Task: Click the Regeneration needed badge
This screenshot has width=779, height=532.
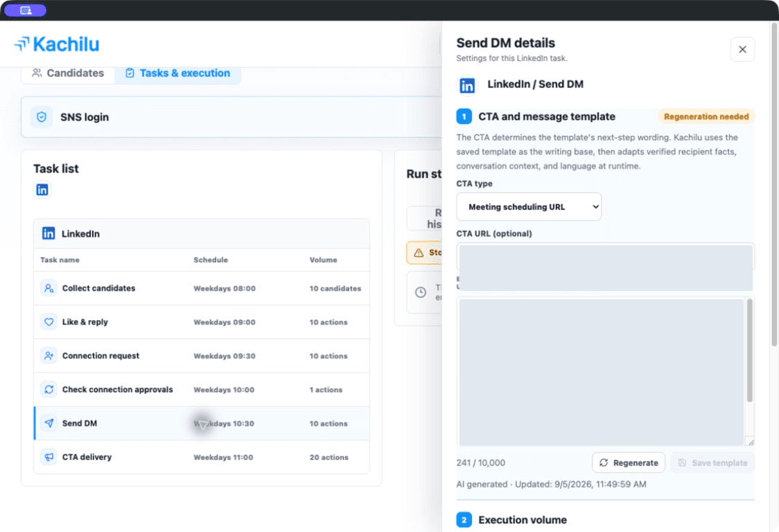Action: click(706, 117)
